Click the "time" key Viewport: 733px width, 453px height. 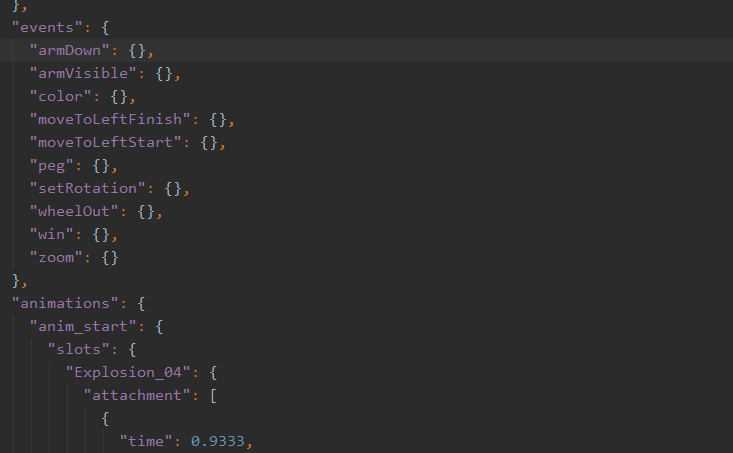[146, 441]
